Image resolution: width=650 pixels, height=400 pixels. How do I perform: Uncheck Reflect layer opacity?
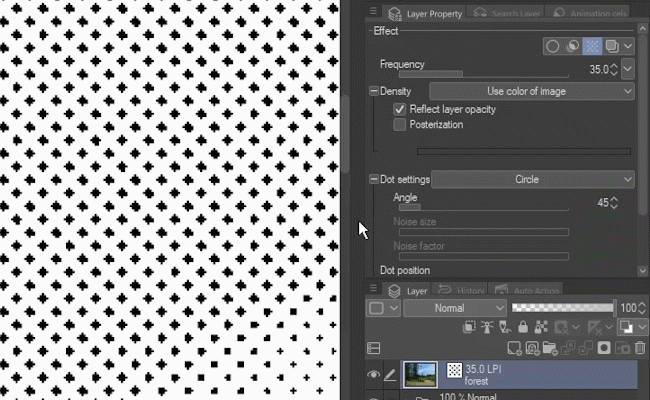coord(399,109)
